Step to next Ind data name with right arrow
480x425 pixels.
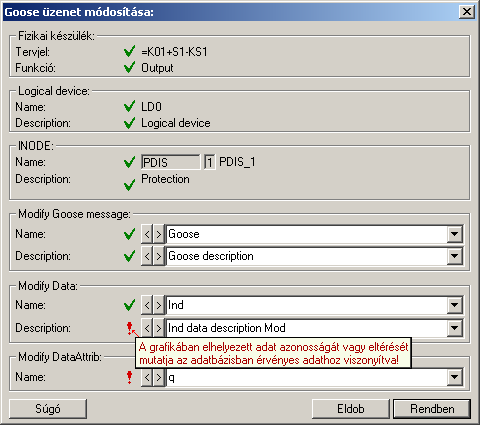[x=159, y=305]
